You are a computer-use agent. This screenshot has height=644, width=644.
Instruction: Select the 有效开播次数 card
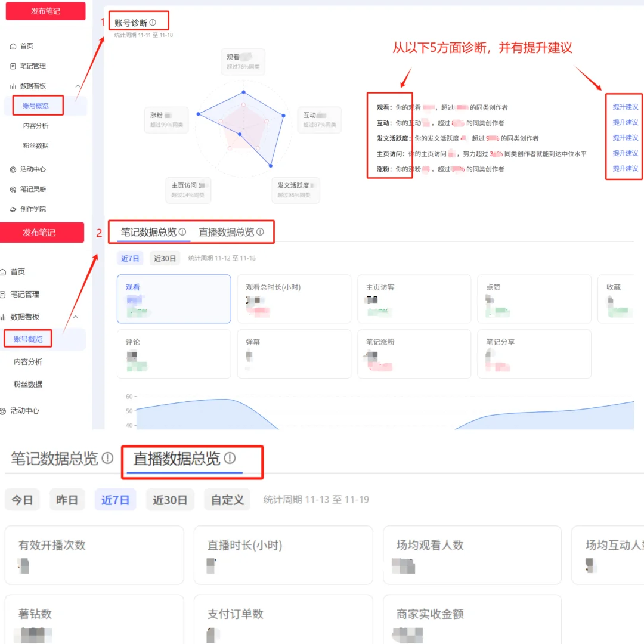coord(94,555)
